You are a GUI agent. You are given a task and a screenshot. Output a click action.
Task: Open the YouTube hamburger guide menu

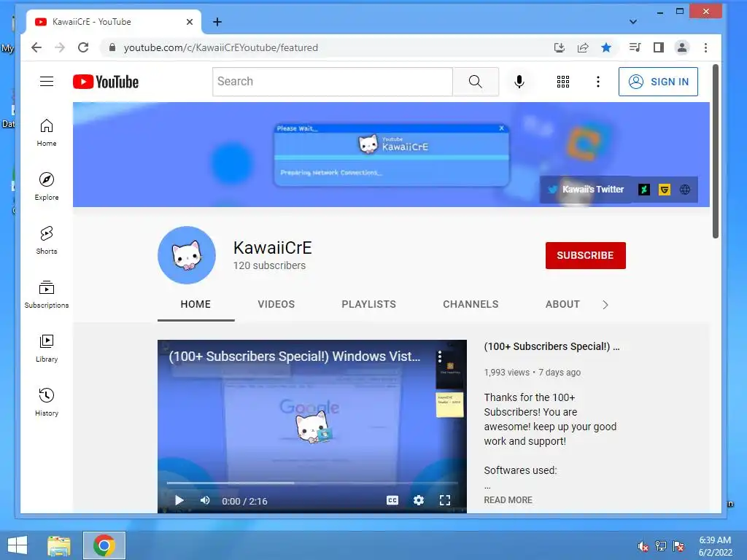pos(46,82)
